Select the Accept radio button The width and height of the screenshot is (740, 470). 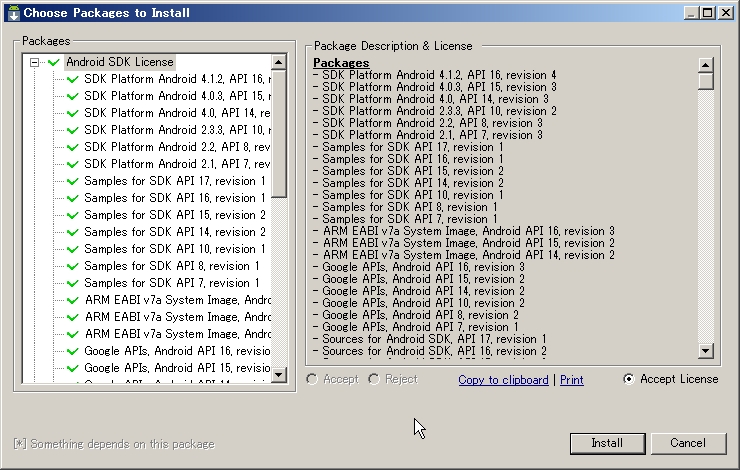click(x=312, y=379)
